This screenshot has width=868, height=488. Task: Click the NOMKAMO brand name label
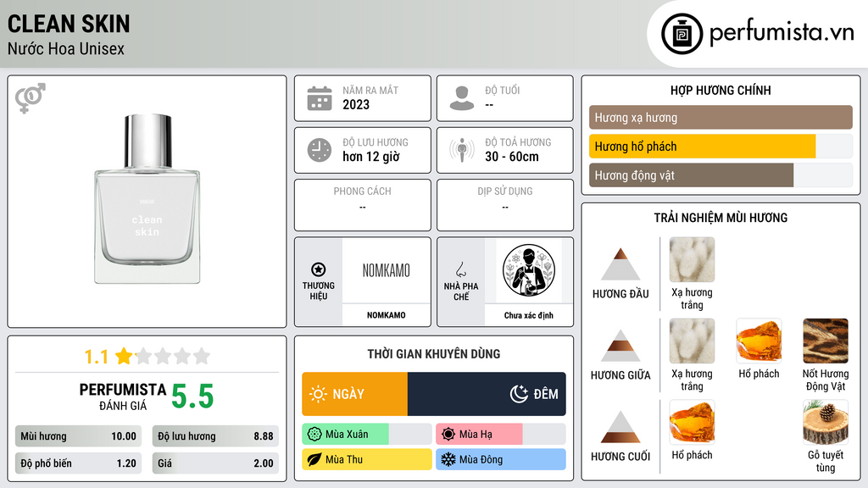point(387,315)
